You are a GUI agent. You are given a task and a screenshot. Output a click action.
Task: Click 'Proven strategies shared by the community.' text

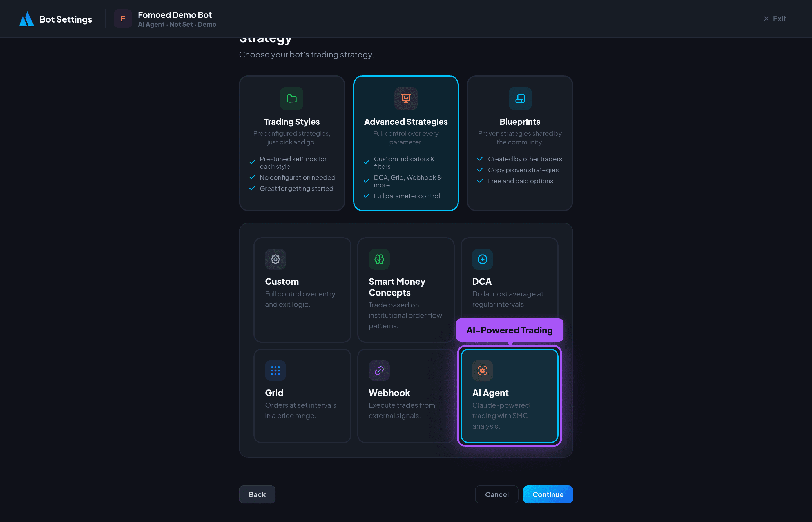520,138
